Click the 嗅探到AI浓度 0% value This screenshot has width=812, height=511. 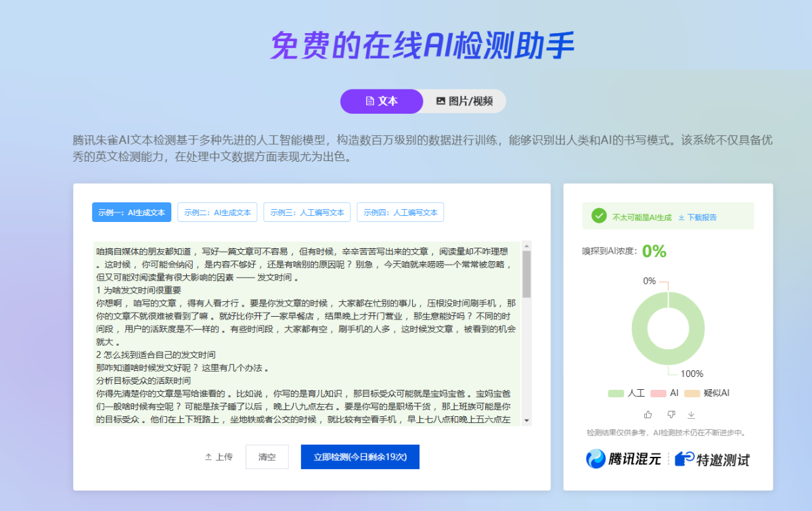654,251
